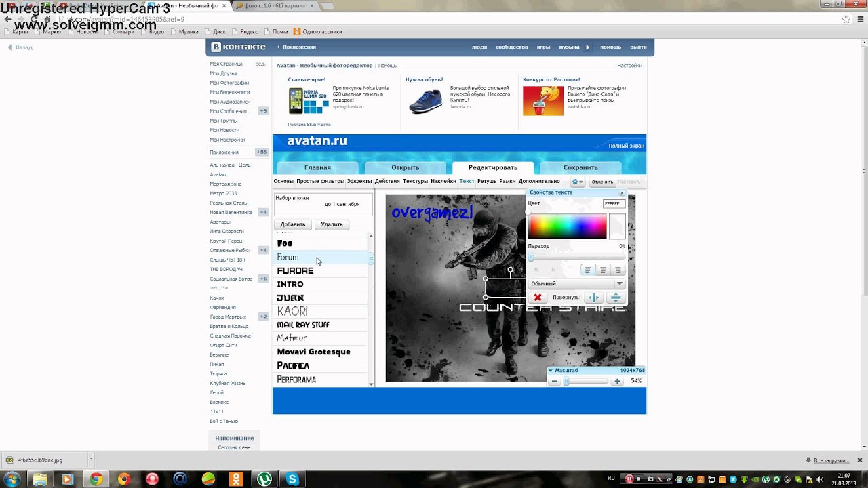Open the Ретушь menu
The width and height of the screenshot is (868, 488).
(487, 181)
